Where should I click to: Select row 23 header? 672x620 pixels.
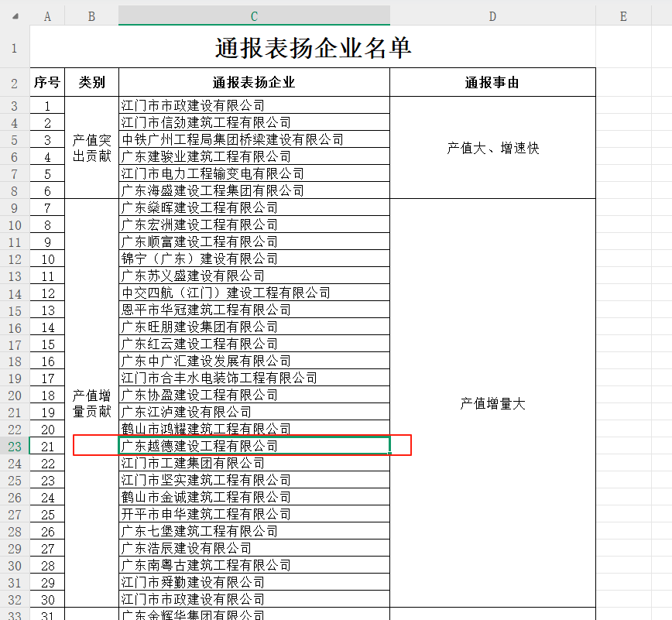[14, 446]
